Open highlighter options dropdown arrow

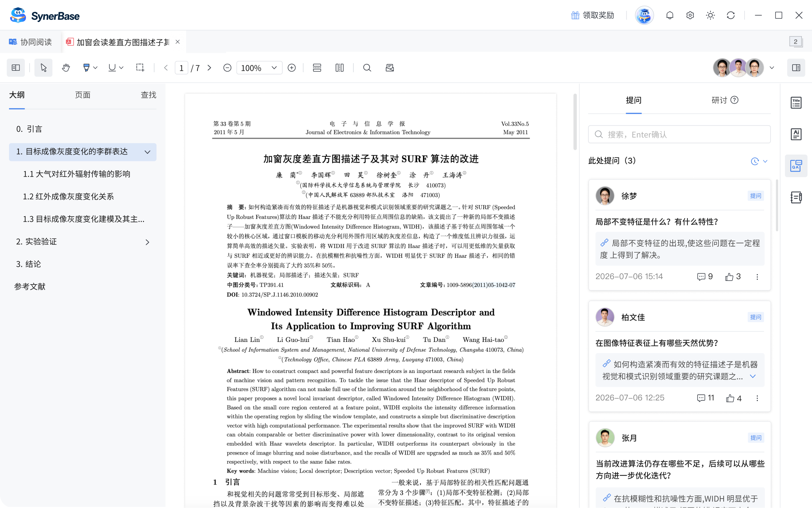(95, 68)
